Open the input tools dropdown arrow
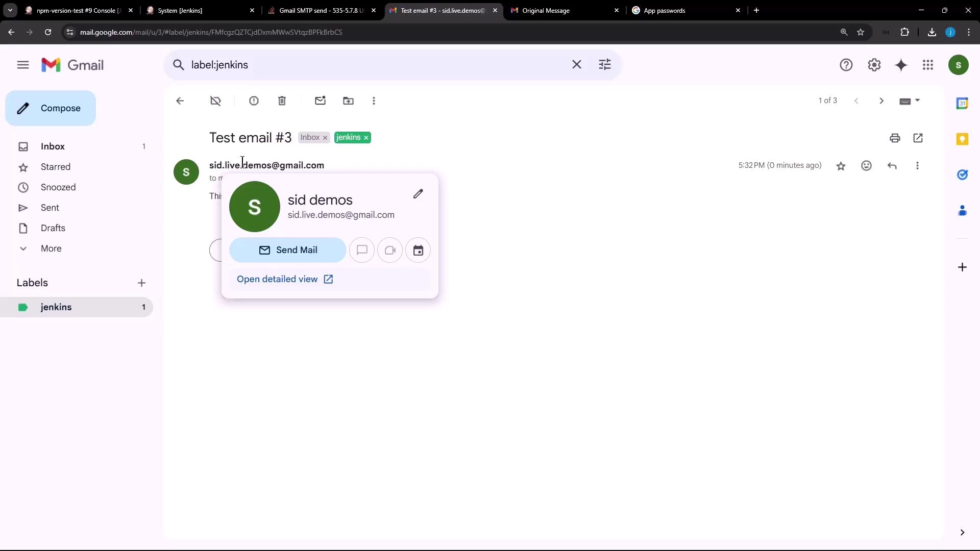The image size is (980, 551). 917,101
